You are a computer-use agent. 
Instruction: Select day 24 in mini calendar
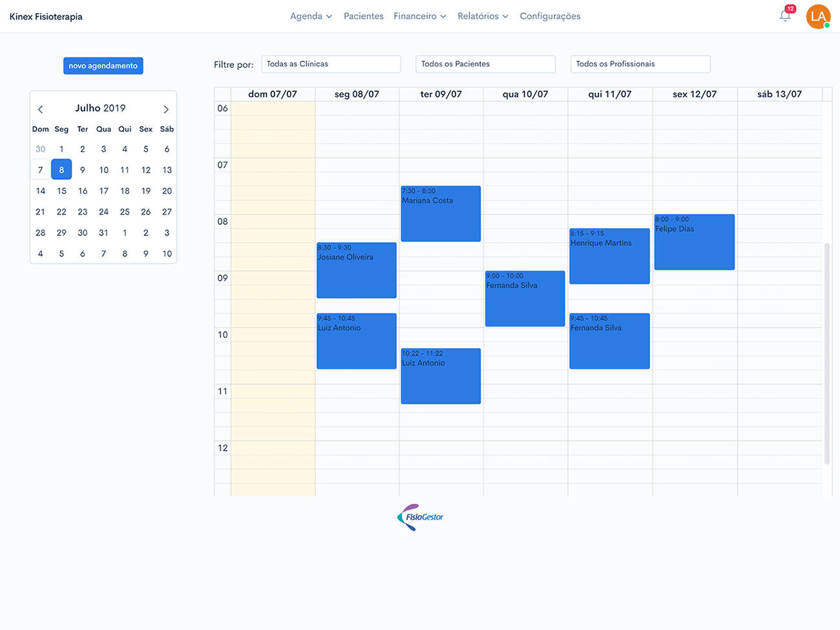103,212
